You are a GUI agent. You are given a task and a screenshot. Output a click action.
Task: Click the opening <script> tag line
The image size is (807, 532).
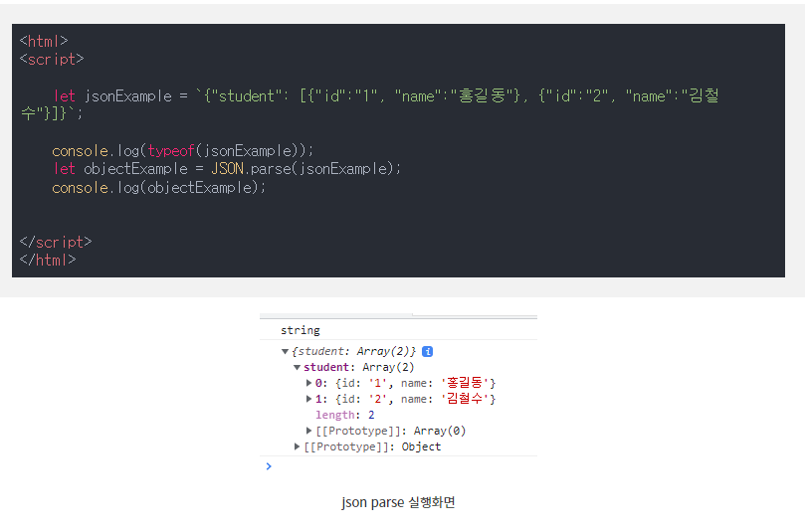(52, 60)
